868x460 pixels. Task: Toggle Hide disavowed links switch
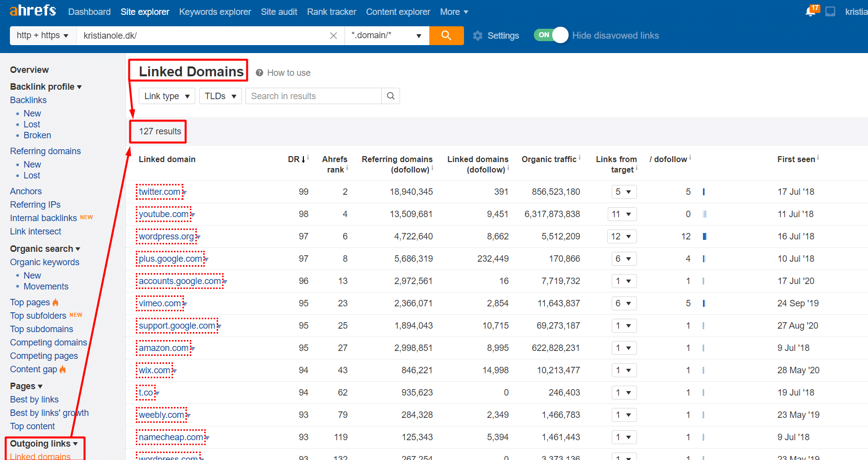(x=551, y=35)
